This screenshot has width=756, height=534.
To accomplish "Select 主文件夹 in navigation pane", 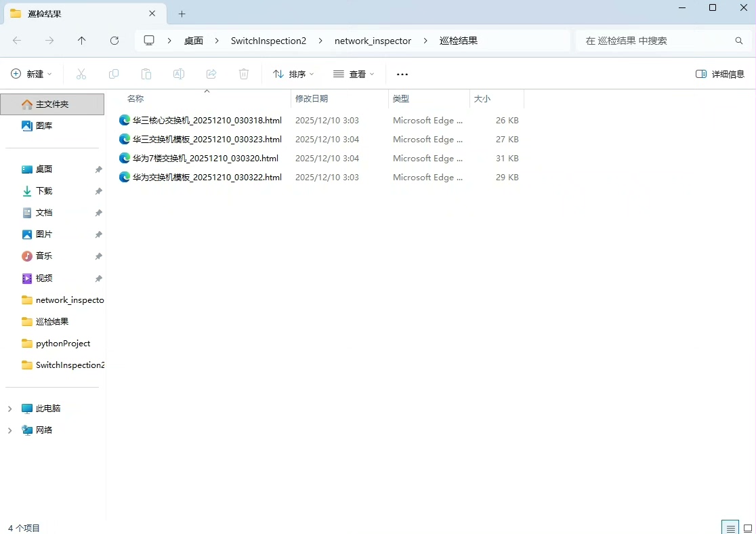I will (52, 104).
